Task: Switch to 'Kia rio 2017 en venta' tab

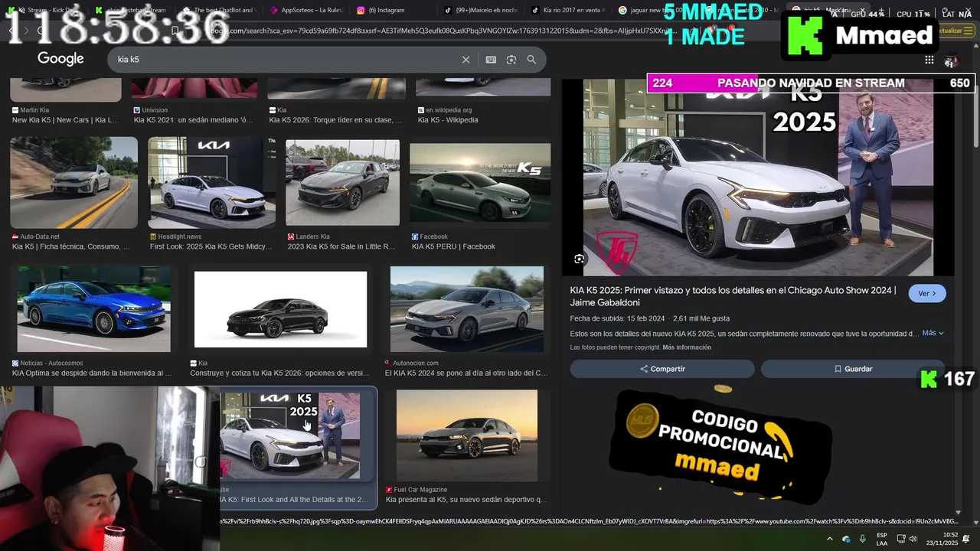Action: click(x=568, y=10)
